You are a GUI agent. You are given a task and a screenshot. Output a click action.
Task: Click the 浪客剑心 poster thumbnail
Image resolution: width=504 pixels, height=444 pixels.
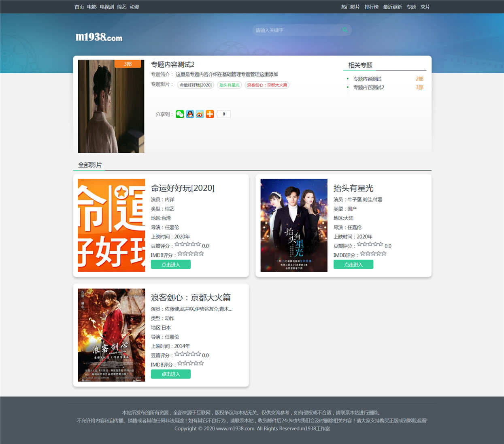pos(111,335)
